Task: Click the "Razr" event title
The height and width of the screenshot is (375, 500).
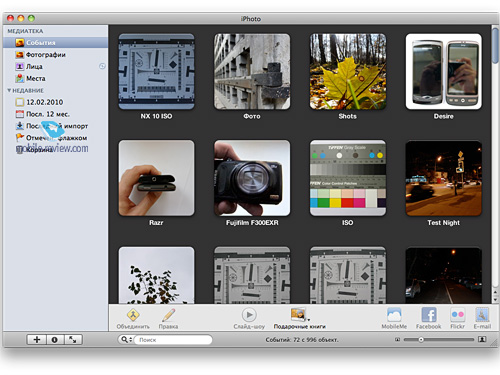Action: [x=156, y=223]
